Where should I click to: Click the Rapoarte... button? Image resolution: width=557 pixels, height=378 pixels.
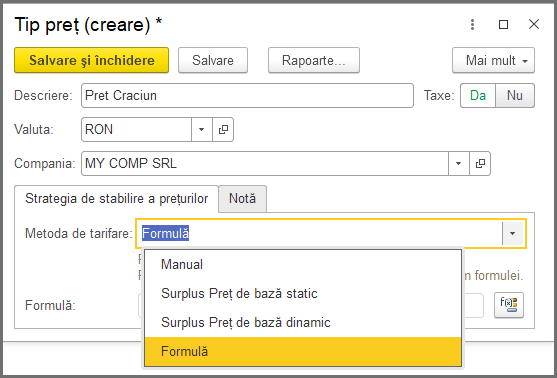click(x=314, y=60)
